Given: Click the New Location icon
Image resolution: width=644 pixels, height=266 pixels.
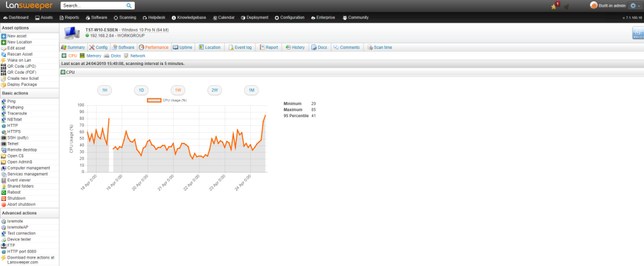Looking at the screenshot, I should tap(4, 42).
